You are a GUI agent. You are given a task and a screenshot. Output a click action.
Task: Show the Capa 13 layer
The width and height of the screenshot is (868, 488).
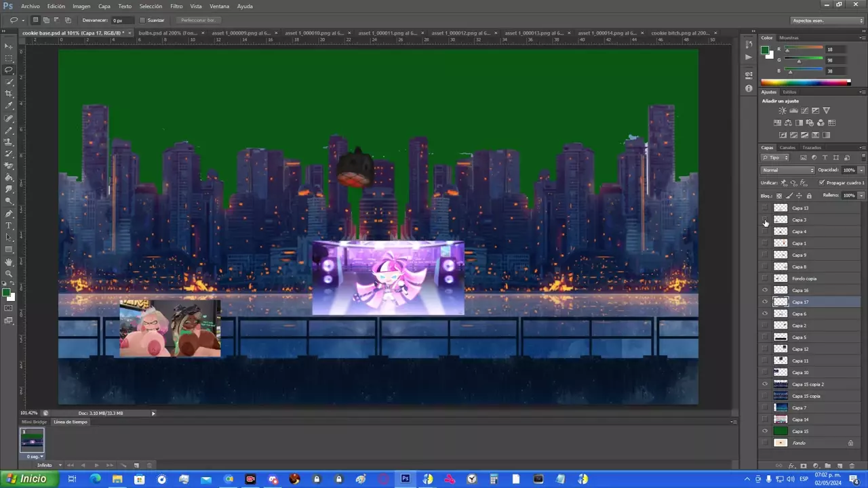766,208
